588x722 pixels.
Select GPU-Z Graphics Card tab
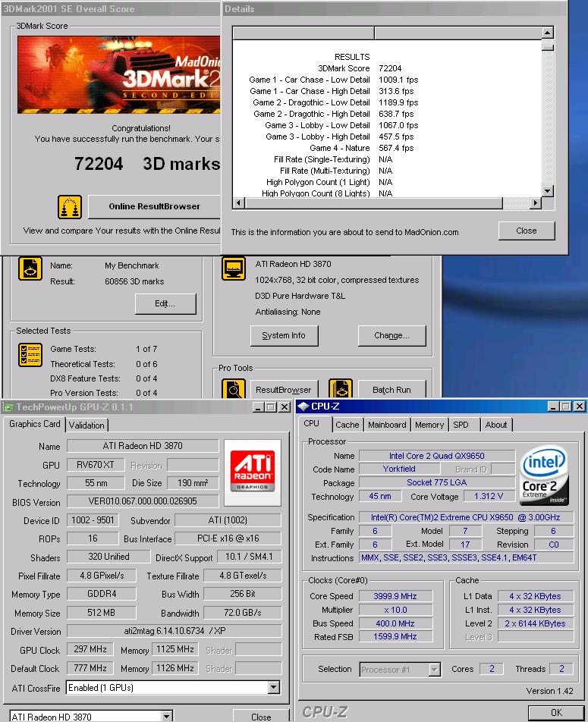click(35, 424)
